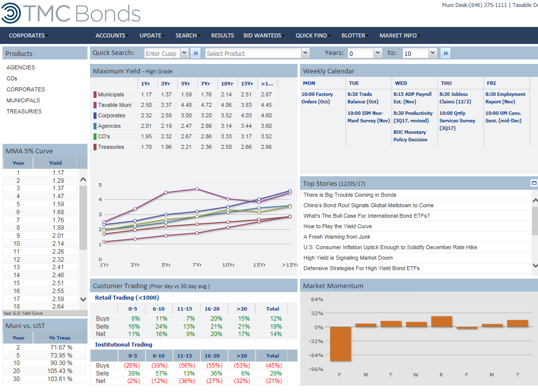Open the UPDATE menu
Viewport: 538px width, 392px height.
[x=152, y=35]
